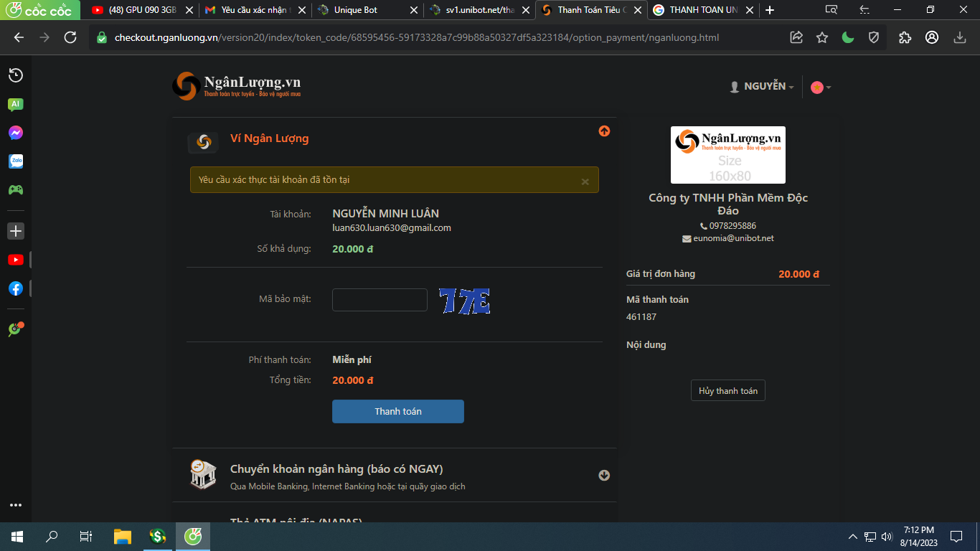
Task: Click the Thanh toán button
Action: point(398,411)
